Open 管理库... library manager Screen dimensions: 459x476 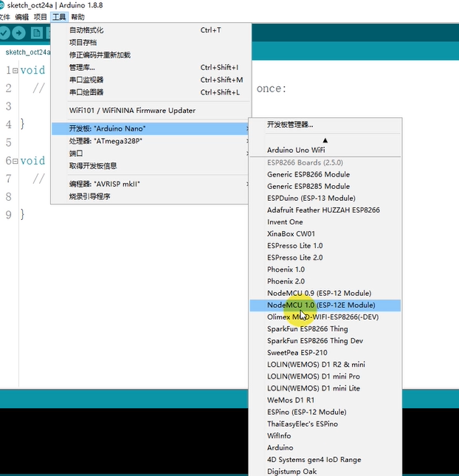click(151, 67)
